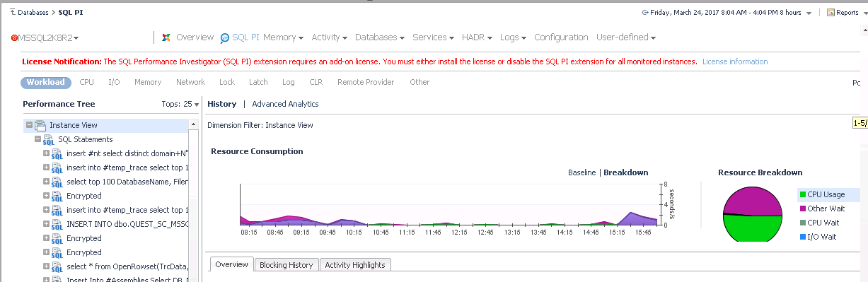This screenshot has width=868, height=282.
Task: Open the License information link
Action: click(x=735, y=62)
